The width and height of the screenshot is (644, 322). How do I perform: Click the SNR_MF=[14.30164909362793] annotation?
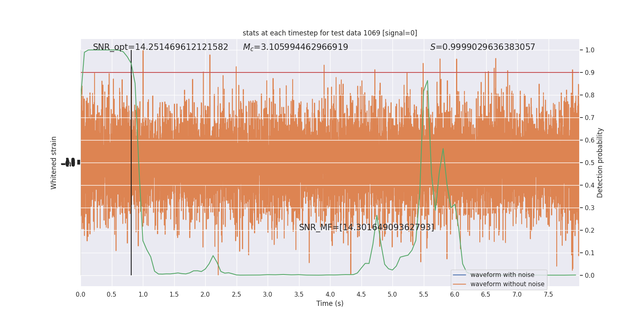[x=367, y=227]
